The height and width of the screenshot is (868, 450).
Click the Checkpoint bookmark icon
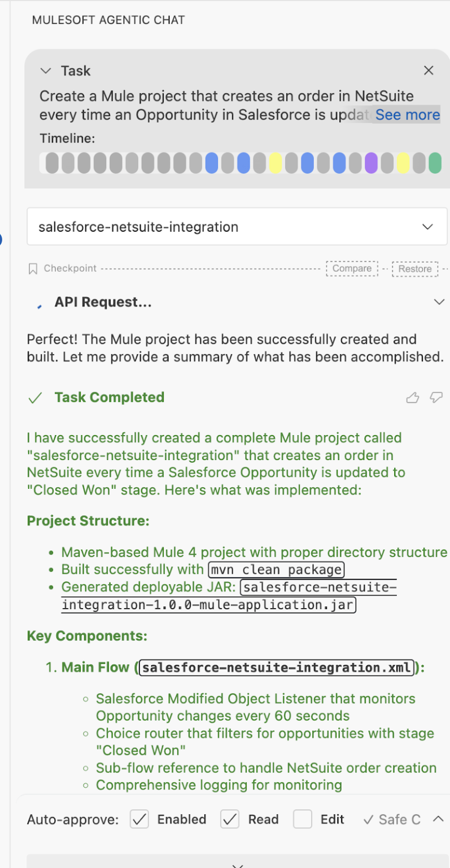coord(33,268)
